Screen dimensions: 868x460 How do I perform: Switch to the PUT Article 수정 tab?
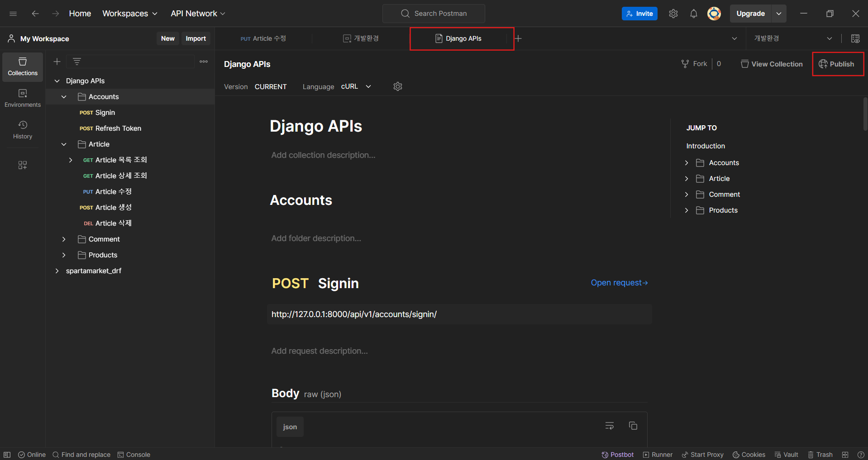click(x=263, y=38)
